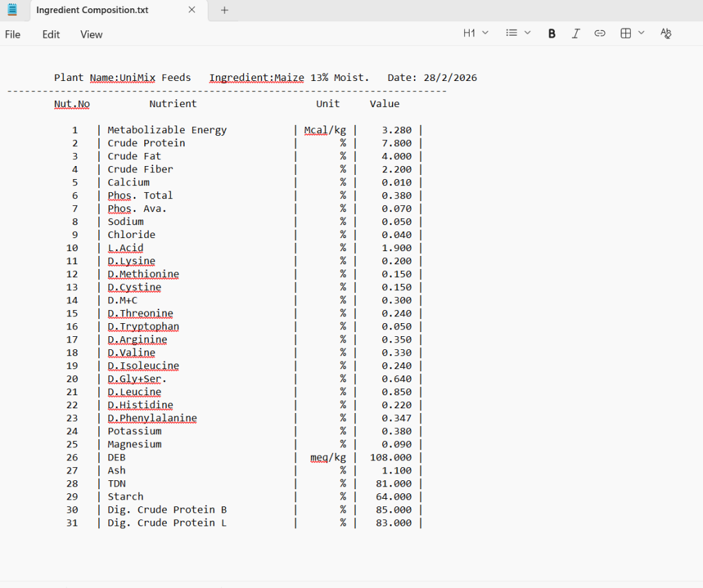Click the misspelled word D.Phenylalanine
This screenshot has height=588, width=703.
152,418
